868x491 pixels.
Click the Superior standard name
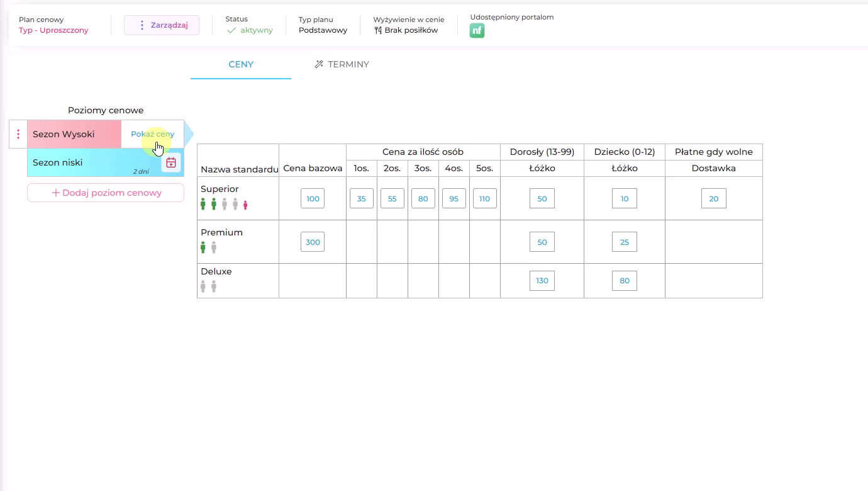[220, 189]
